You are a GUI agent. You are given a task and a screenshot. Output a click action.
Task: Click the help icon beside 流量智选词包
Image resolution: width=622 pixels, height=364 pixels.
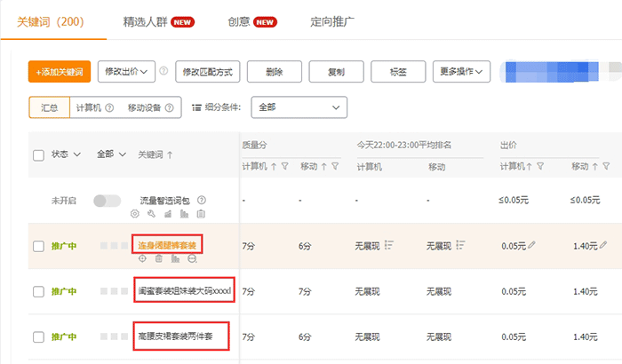tap(202, 201)
